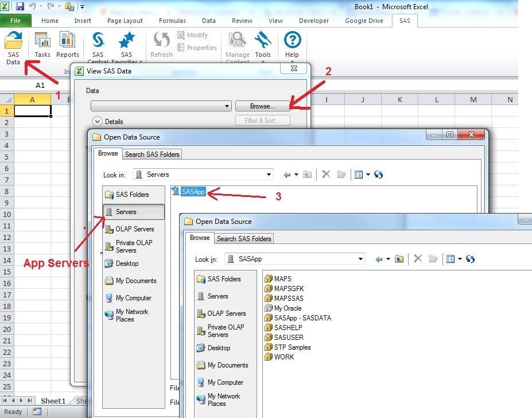The height and width of the screenshot is (418, 532).
Task: Click the up-one-level folder icon in the SASApp dialog
Action: (399, 259)
